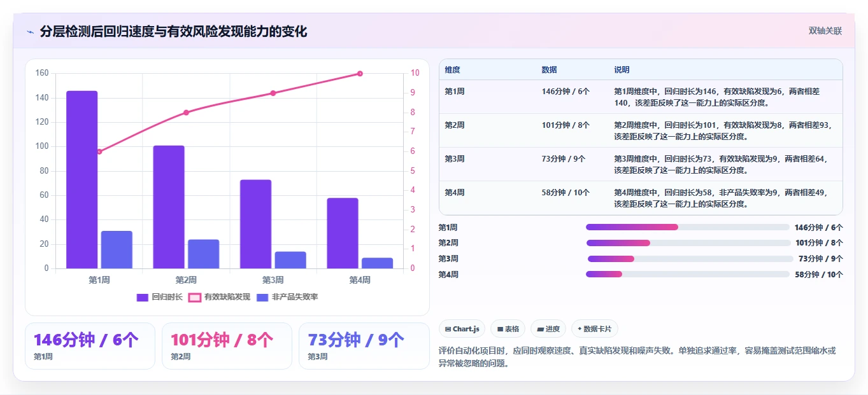Click the 第2周 blue 非产品失败率 bar
The width and height of the screenshot is (868, 395).
coord(204,254)
